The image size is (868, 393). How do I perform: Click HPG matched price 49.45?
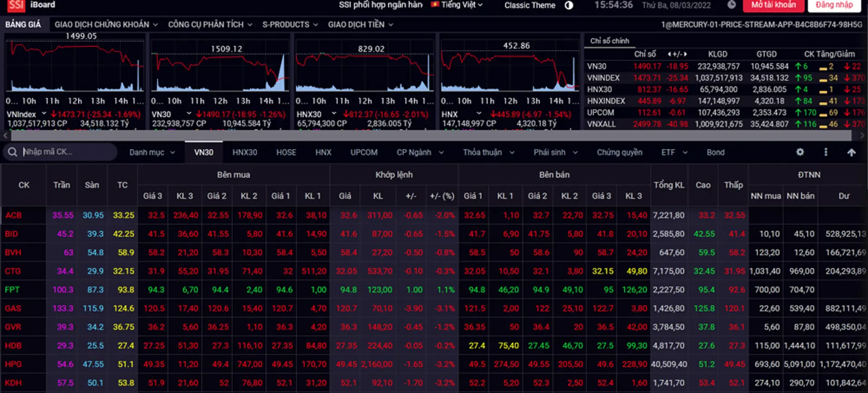(x=346, y=364)
